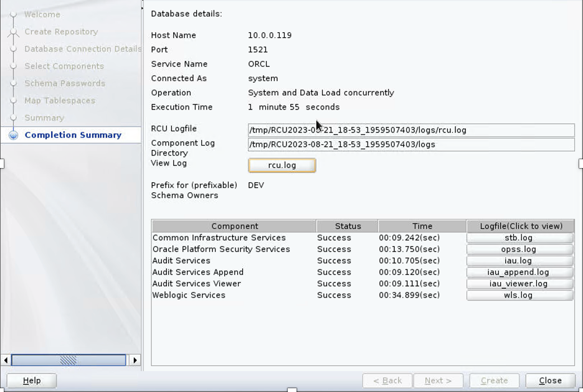Image resolution: width=583 pixels, height=392 pixels.
Task: Open the rcu.log View Log button
Action: click(x=282, y=166)
